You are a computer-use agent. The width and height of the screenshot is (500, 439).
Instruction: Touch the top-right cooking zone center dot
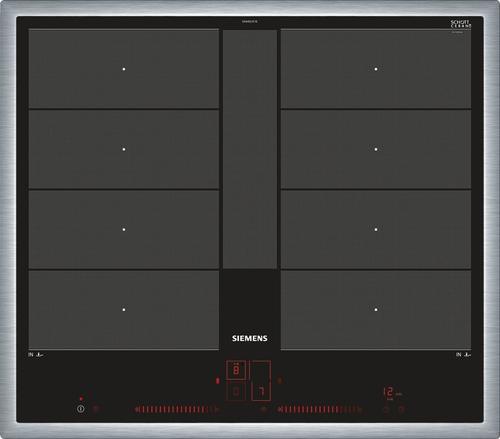[376, 69]
